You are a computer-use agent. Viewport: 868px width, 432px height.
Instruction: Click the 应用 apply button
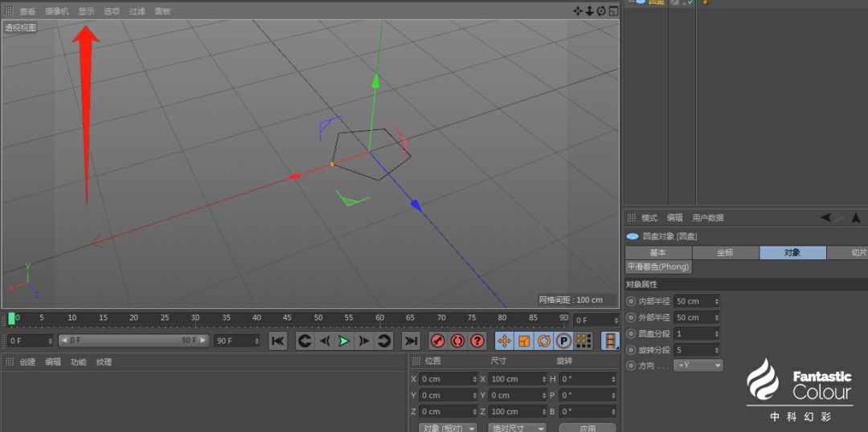coord(588,428)
